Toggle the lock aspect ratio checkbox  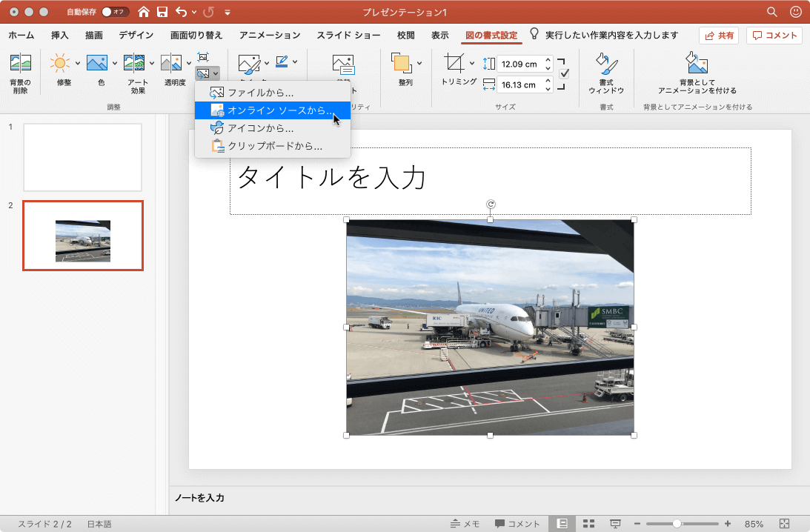click(x=564, y=73)
